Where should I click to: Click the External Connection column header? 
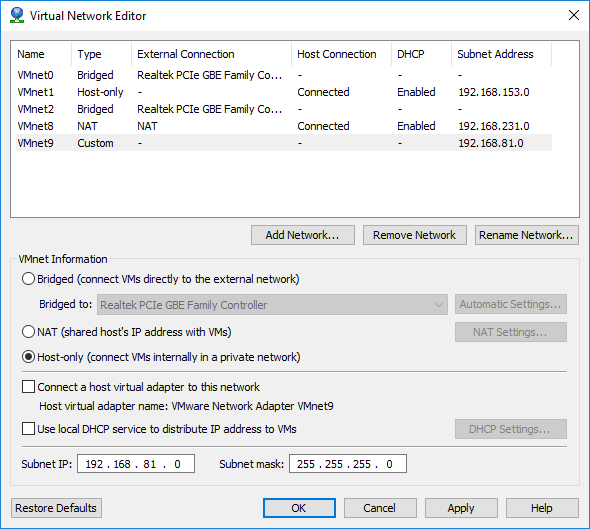[211, 54]
